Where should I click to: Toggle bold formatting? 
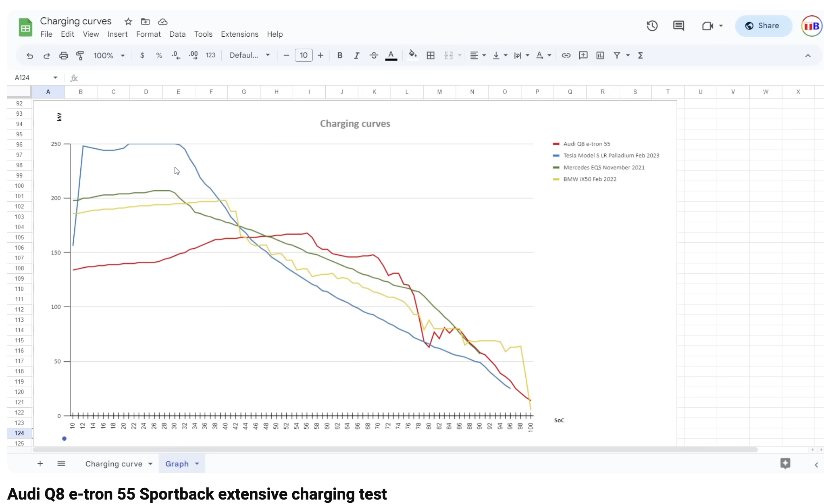339,56
